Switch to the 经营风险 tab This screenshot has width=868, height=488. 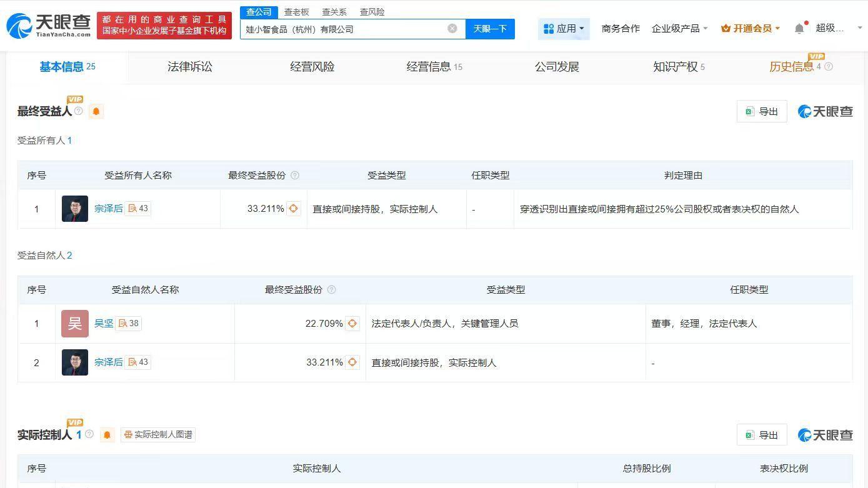312,67
